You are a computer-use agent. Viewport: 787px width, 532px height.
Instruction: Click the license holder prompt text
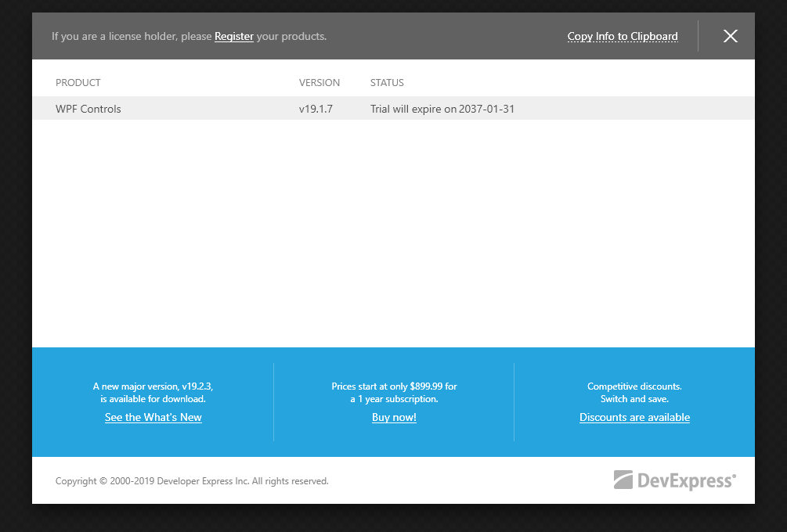132,36
